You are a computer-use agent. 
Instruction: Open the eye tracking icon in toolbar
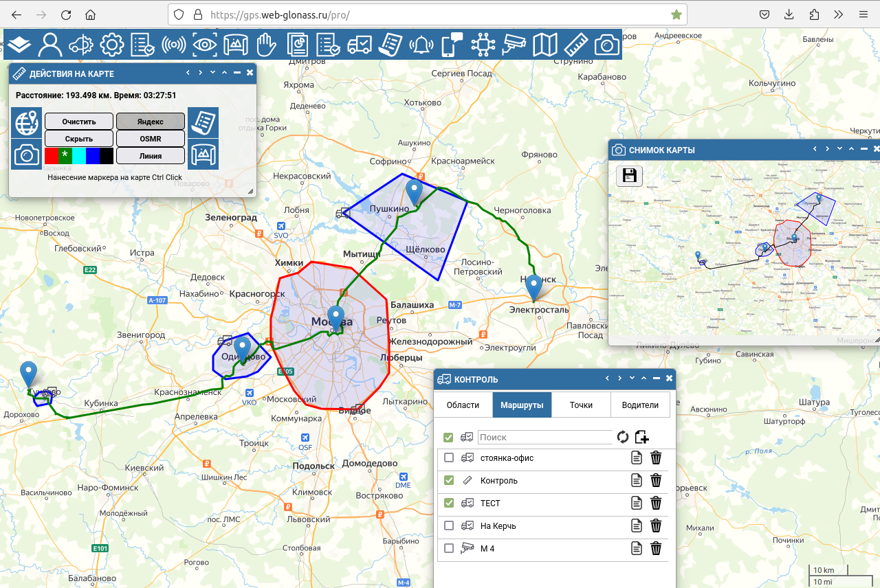click(204, 45)
